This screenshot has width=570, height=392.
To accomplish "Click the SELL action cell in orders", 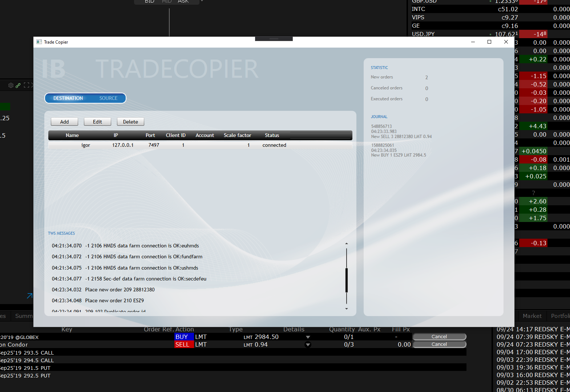I will [x=184, y=344].
